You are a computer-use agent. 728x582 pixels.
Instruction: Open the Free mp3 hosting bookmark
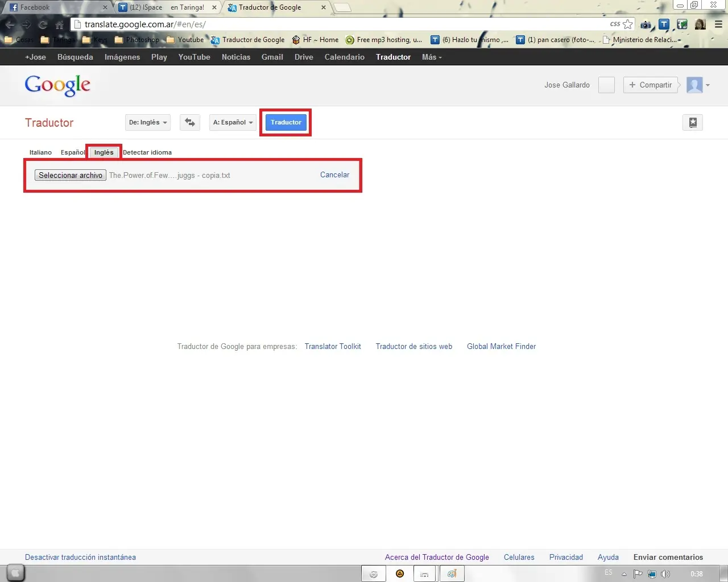click(384, 40)
